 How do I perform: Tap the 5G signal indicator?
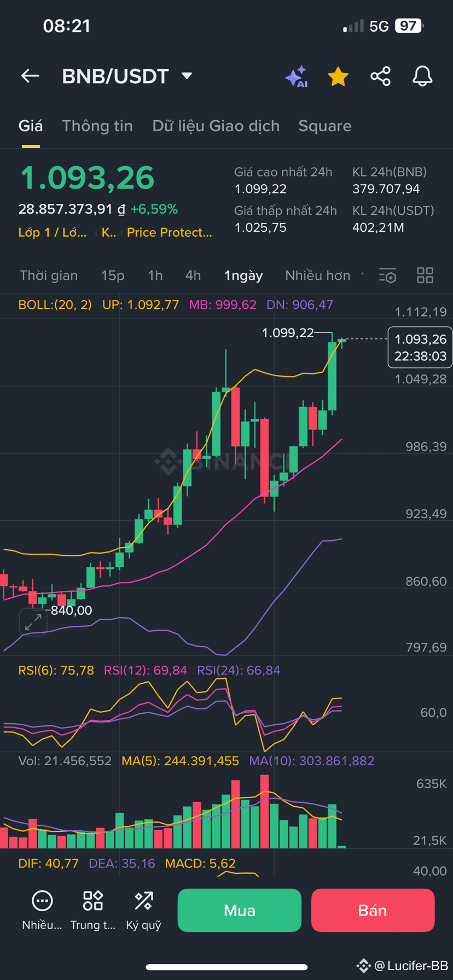[x=379, y=26]
